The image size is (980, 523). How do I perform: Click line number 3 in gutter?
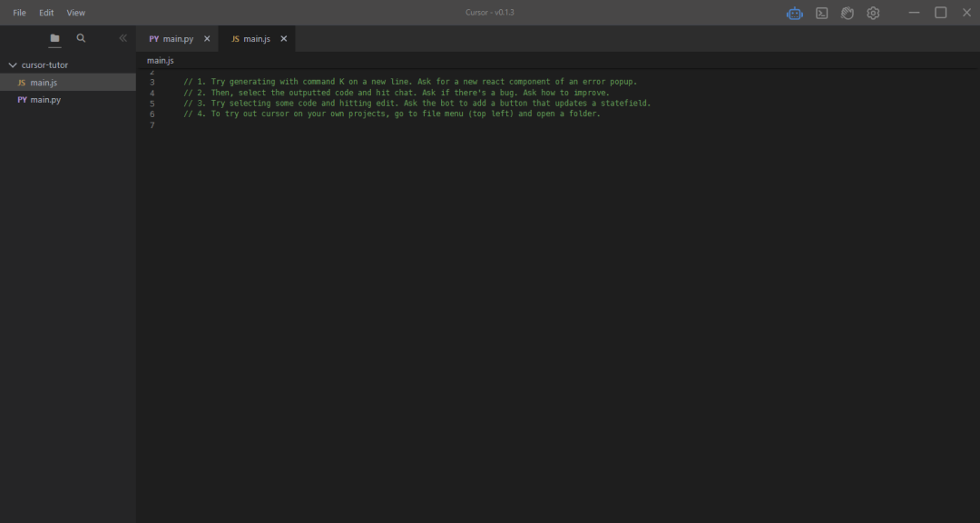152,83
